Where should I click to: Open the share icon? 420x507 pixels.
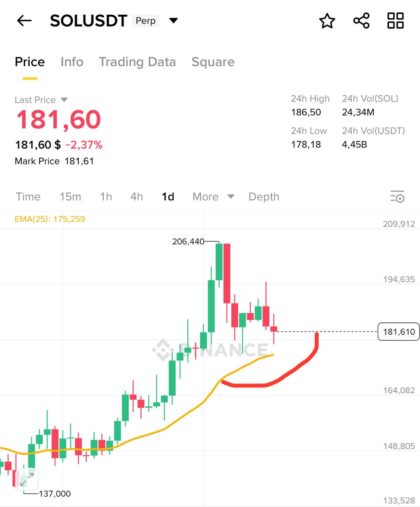[x=361, y=21]
